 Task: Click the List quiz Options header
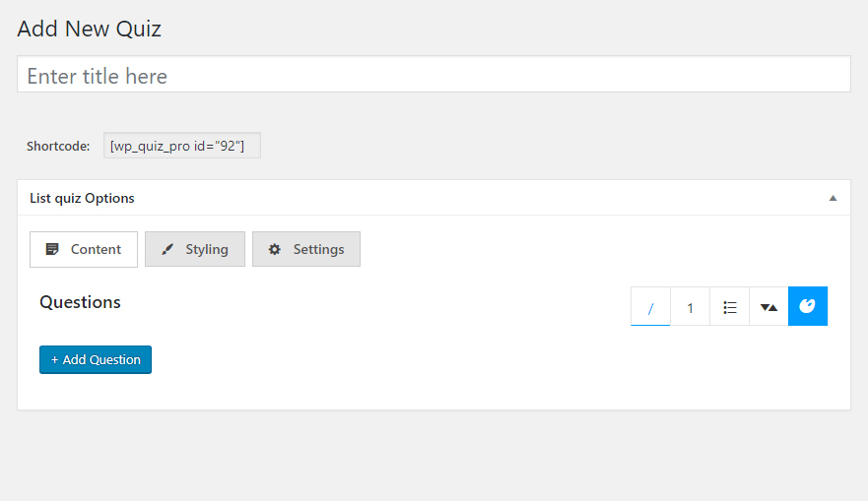tap(83, 198)
